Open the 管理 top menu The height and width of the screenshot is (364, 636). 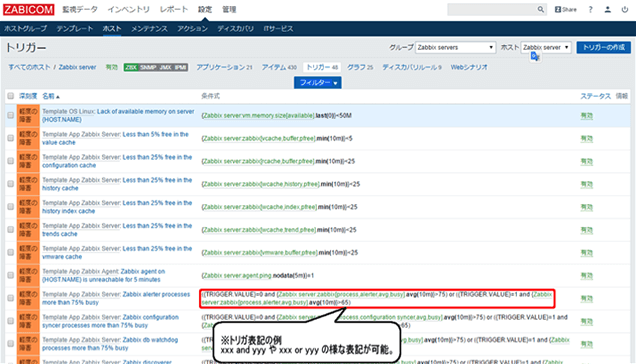(x=229, y=9)
